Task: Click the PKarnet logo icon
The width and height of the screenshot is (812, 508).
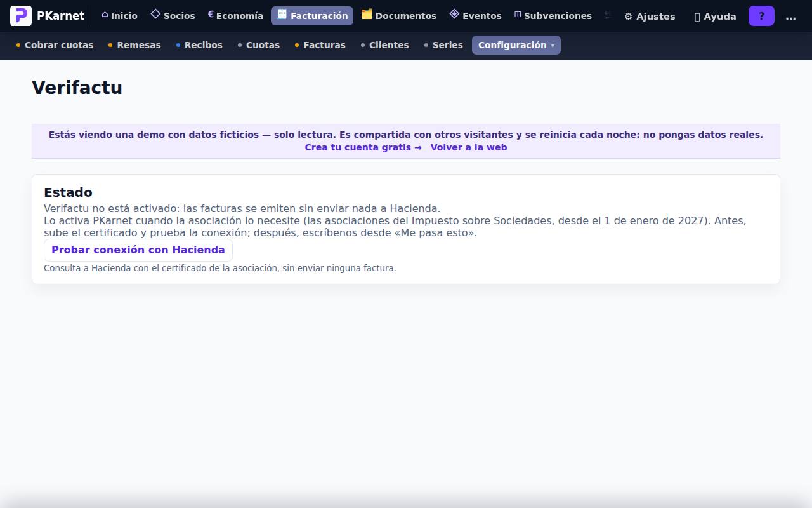Action: [x=21, y=16]
